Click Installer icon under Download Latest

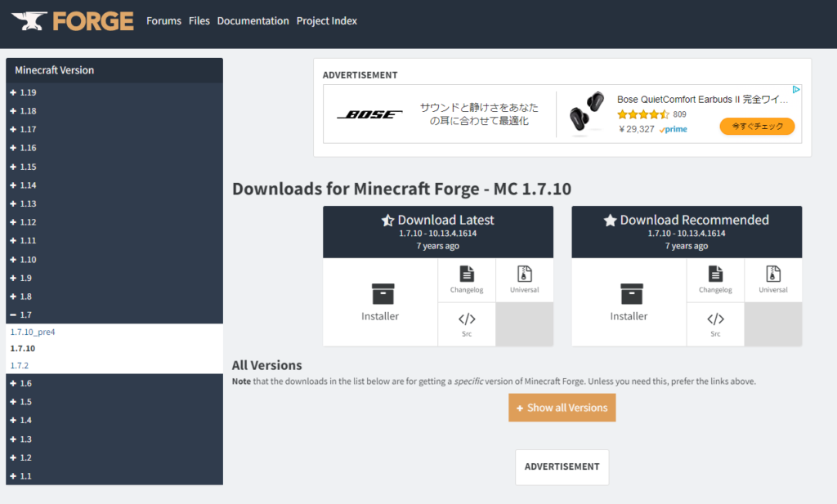pos(383,294)
